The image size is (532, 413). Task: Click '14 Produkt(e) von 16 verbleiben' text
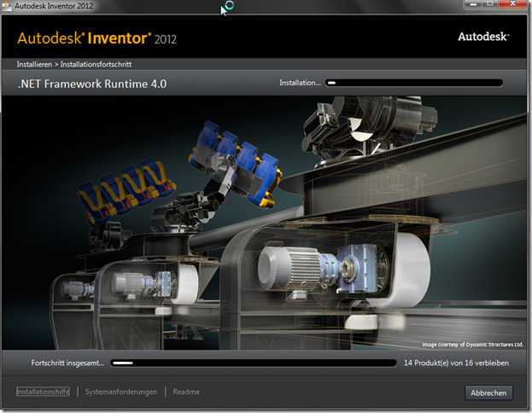(456, 363)
